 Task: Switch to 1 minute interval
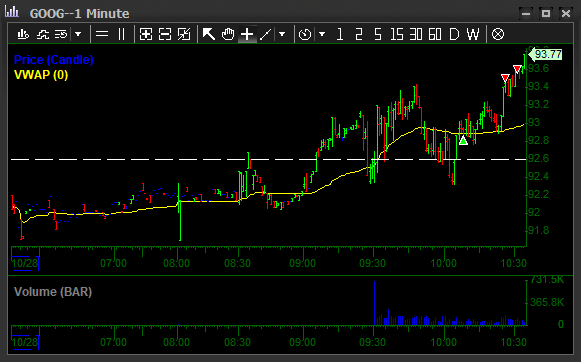click(x=340, y=34)
